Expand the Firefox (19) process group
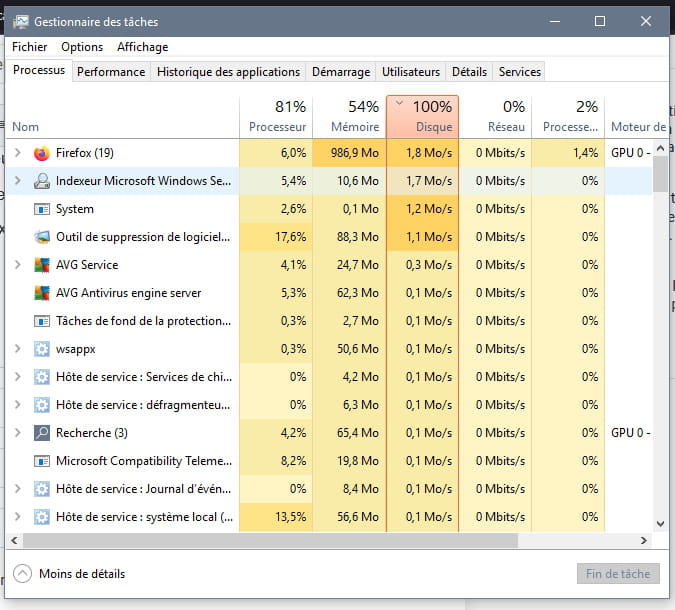675x610 pixels. [17, 152]
